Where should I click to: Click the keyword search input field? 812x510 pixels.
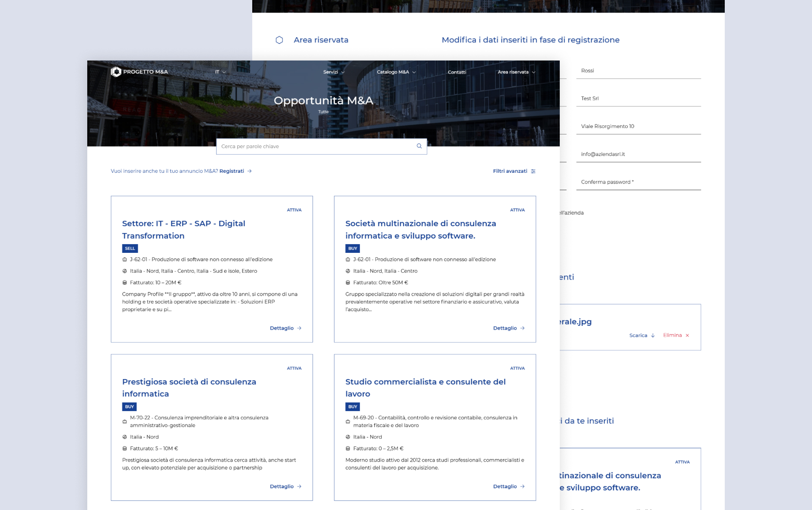click(315, 147)
